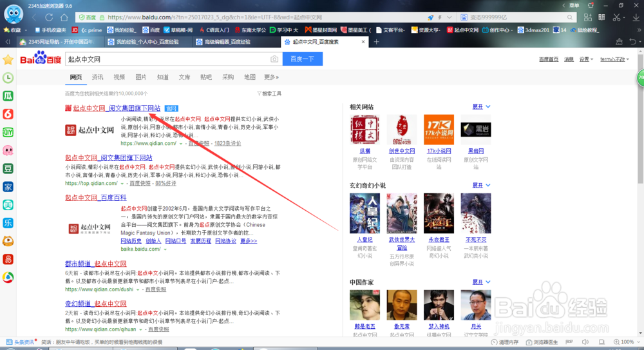Expand the 收藏 dropdown arrow
Image resolution: width=644 pixels, height=350 pixels.
point(26,30)
